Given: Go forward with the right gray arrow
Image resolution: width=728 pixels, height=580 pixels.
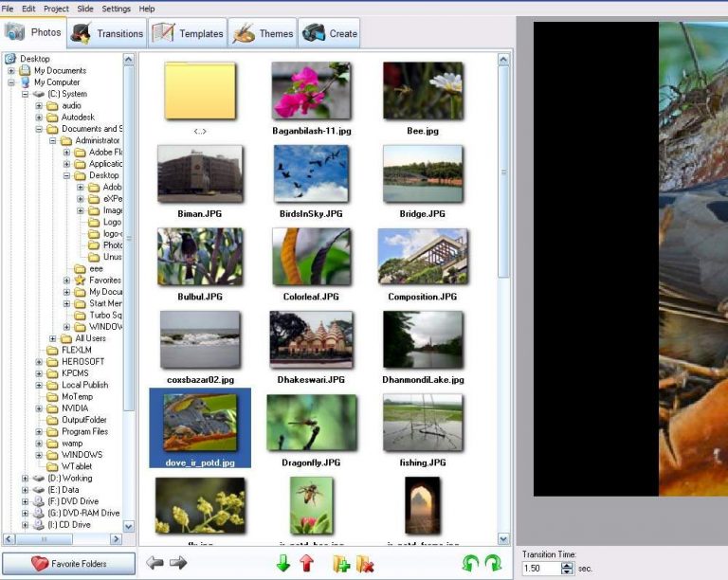Looking at the screenshot, I should click(x=178, y=564).
